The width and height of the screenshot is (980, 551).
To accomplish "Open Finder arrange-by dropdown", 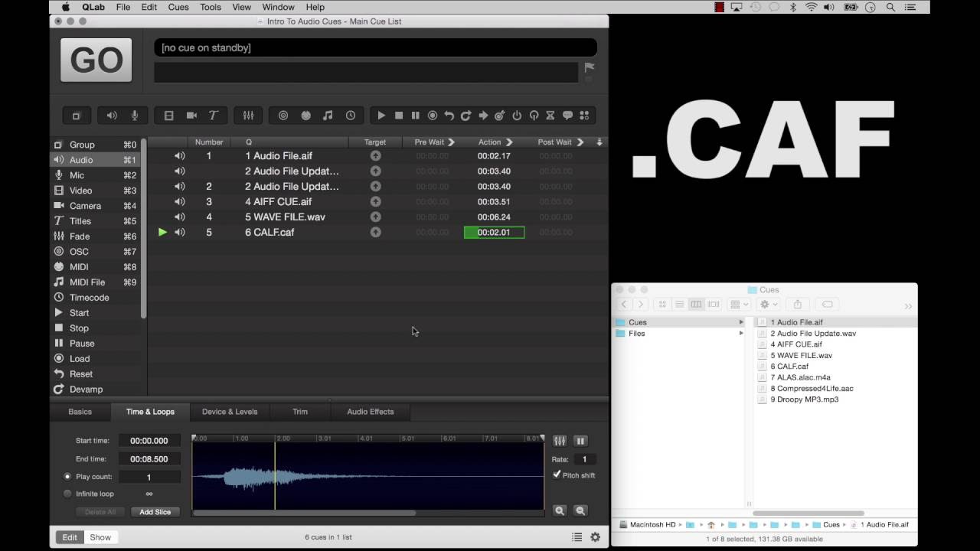I will (x=739, y=305).
